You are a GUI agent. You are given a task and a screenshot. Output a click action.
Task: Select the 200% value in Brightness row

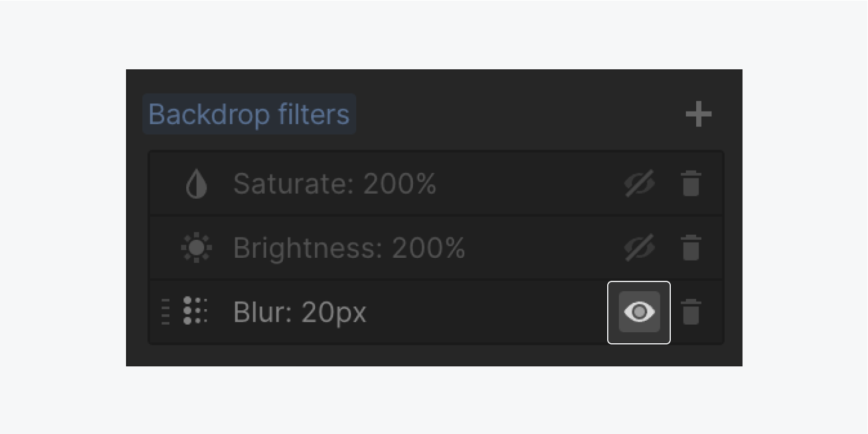click(429, 248)
